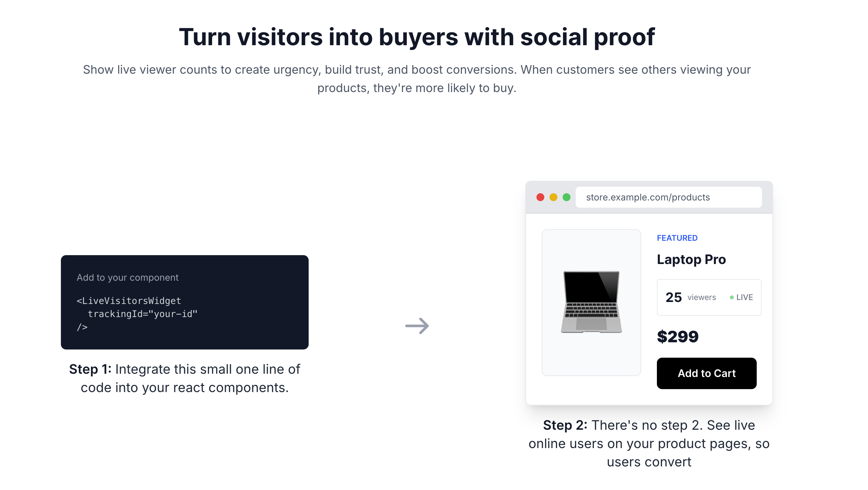Toggle the FEATURED label on the product
The height and width of the screenshot is (490, 868).
point(677,238)
